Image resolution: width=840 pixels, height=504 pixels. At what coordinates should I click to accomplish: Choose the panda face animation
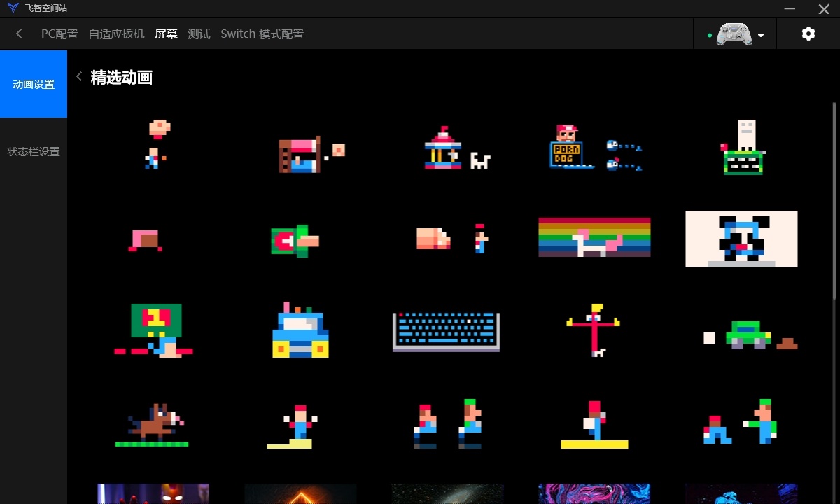pos(741,239)
